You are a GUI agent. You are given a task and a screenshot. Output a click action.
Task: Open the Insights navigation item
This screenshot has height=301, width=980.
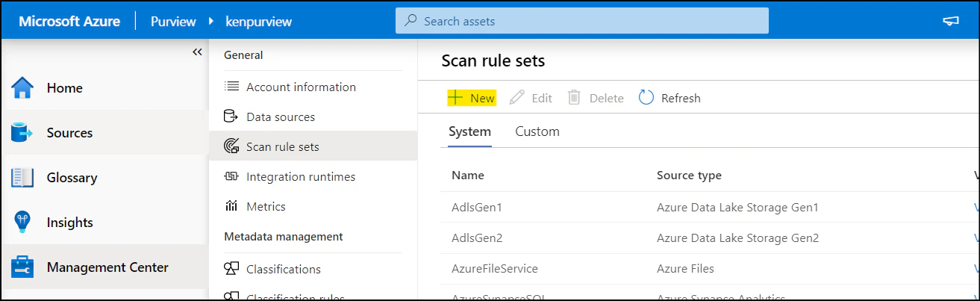(x=104, y=223)
